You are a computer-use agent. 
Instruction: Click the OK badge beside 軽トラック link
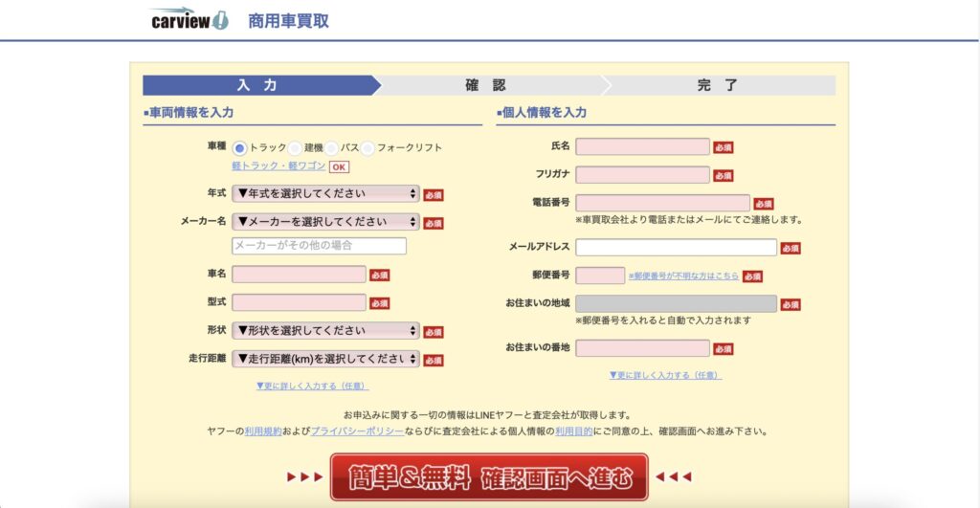[339, 166]
